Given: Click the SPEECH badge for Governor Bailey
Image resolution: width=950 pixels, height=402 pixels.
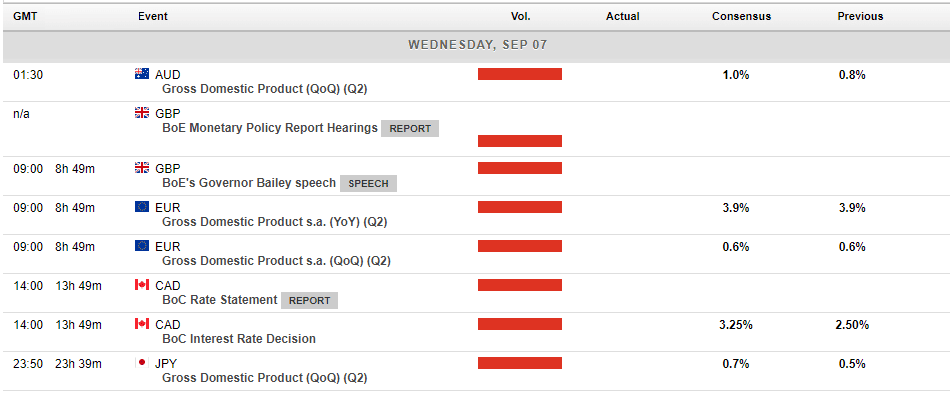Looking at the screenshot, I should [x=368, y=183].
